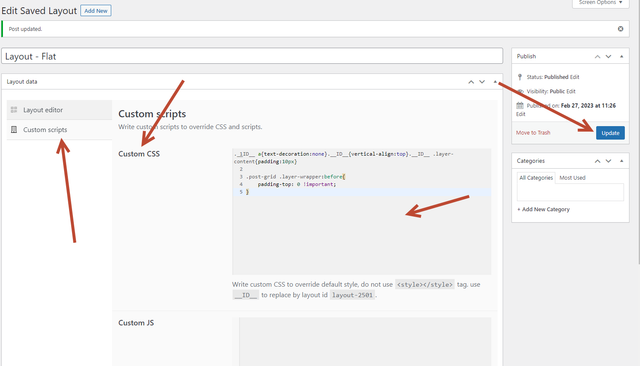Edit the Published status

point(575,77)
